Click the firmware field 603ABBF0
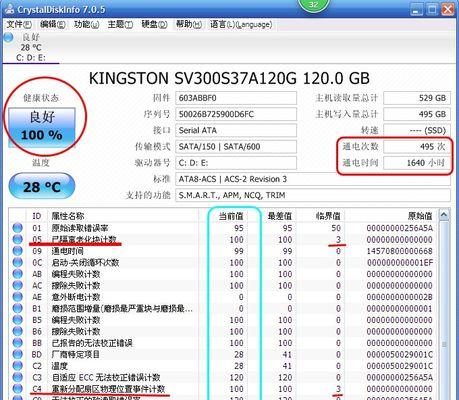The image size is (459, 400). (x=236, y=98)
